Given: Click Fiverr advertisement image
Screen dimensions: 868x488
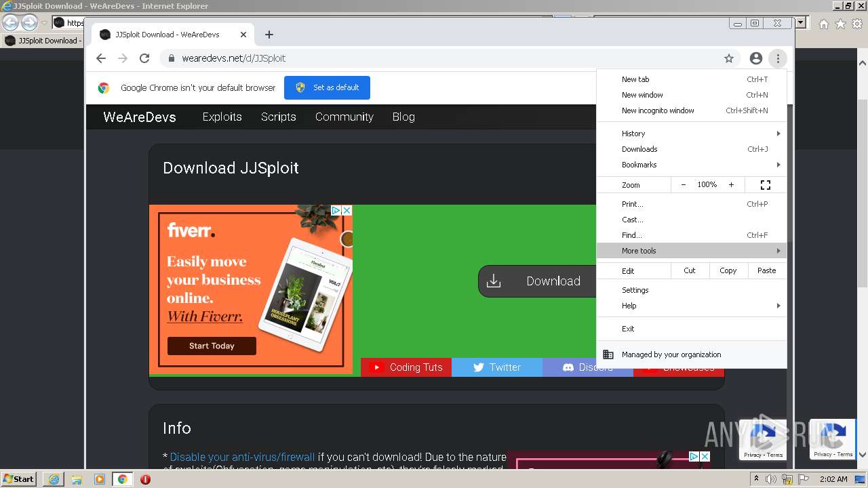Looking at the screenshot, I should pos(251,289).
